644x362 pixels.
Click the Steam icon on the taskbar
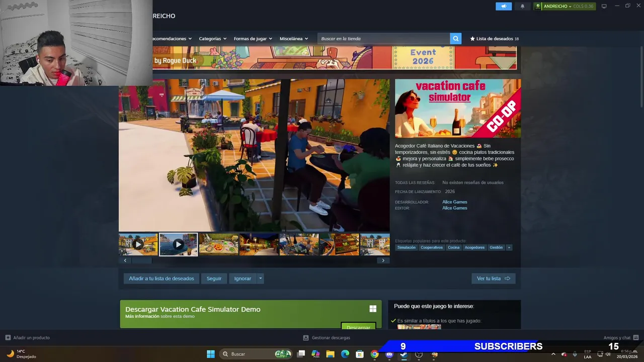404,354
